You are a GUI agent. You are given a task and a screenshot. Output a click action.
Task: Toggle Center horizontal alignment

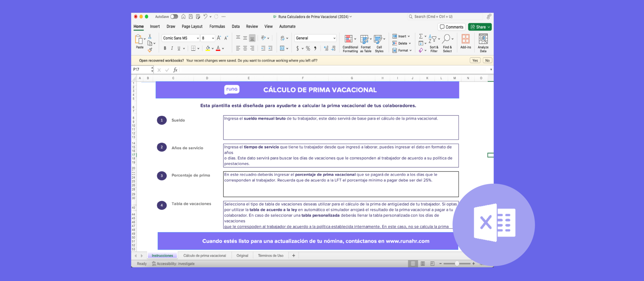[x=245, y=48]
